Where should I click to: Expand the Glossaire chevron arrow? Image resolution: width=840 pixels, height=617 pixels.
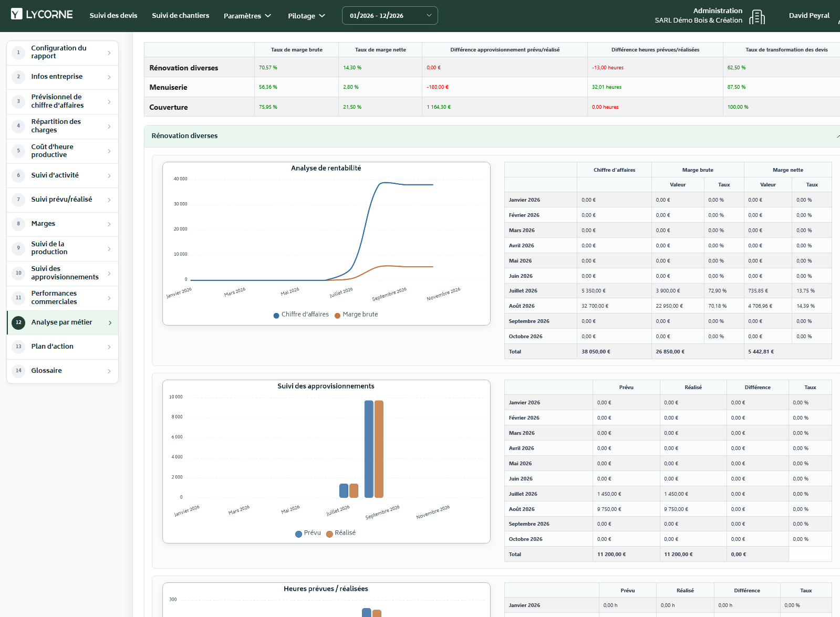tap(109, 371)
